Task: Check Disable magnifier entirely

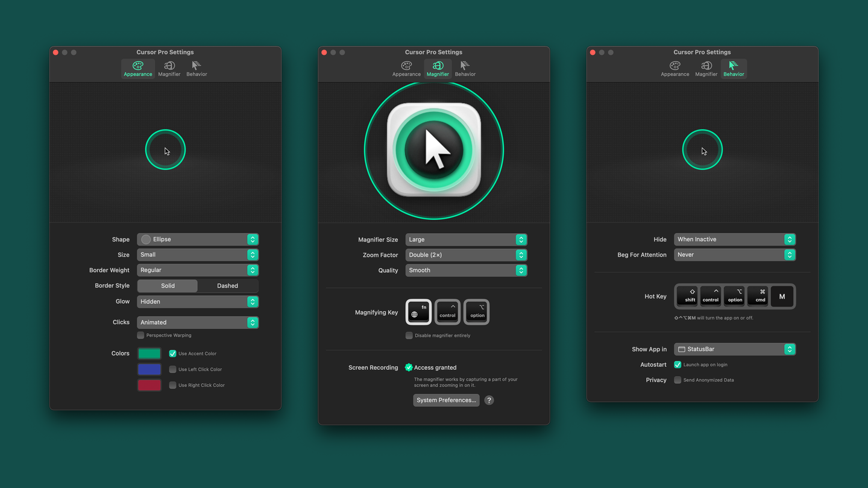Action: point(409,336)
